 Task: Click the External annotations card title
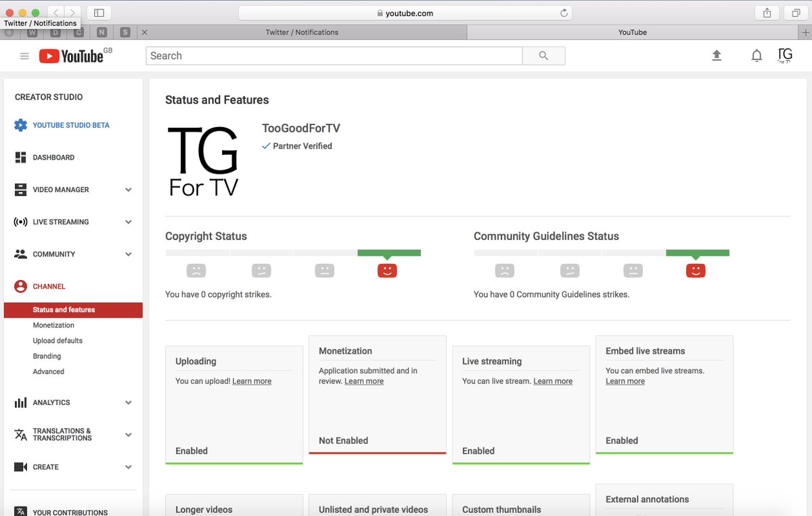[648, 499]
